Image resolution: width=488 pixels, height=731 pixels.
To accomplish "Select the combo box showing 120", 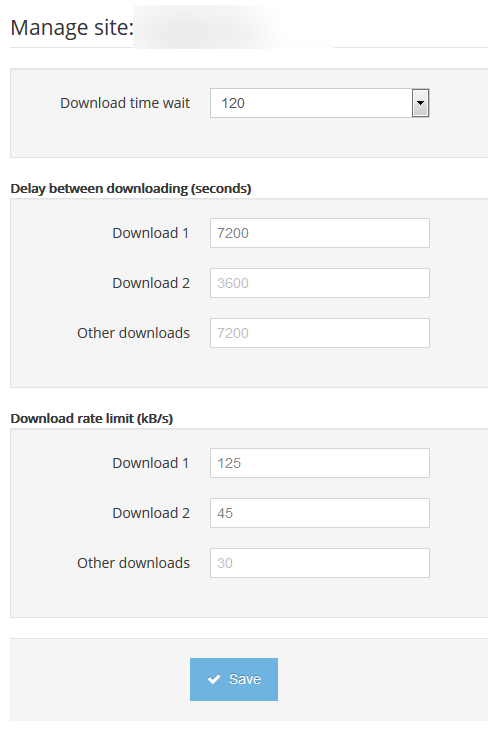I will pos(320,103).
